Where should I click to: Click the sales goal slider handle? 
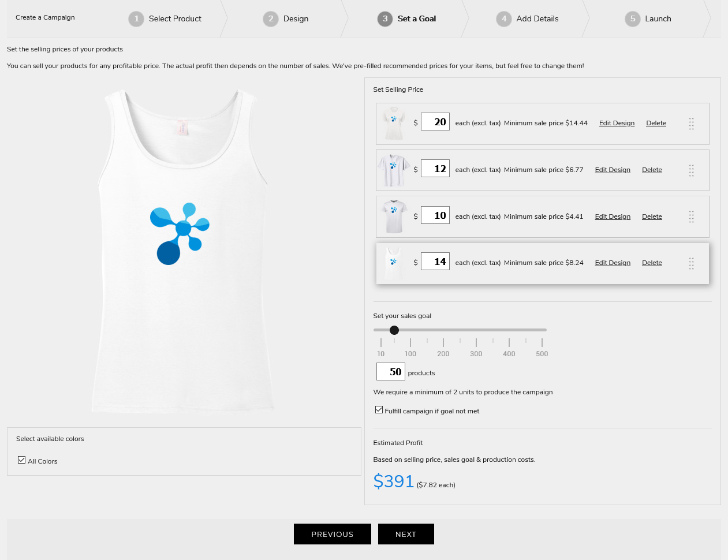point(394,330)
